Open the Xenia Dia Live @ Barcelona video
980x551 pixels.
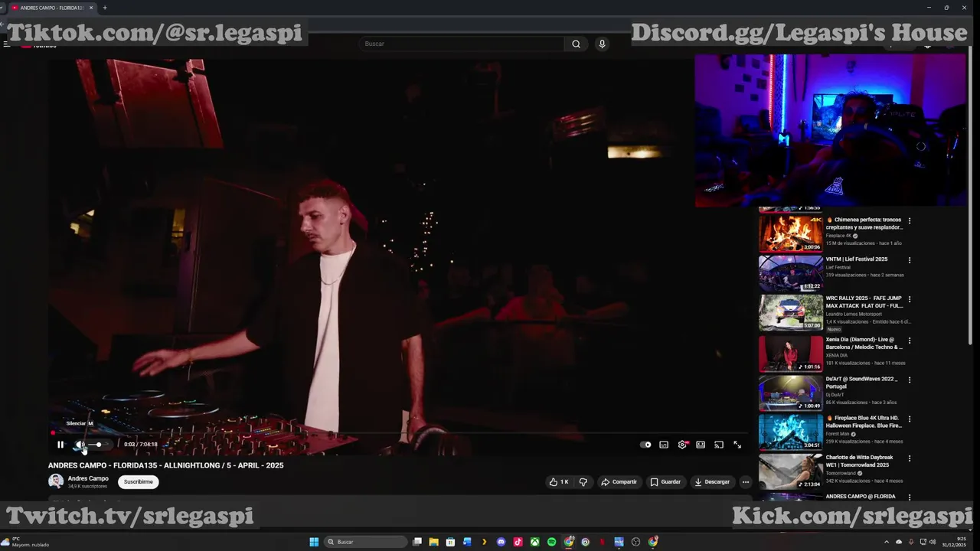click(791, 354)
